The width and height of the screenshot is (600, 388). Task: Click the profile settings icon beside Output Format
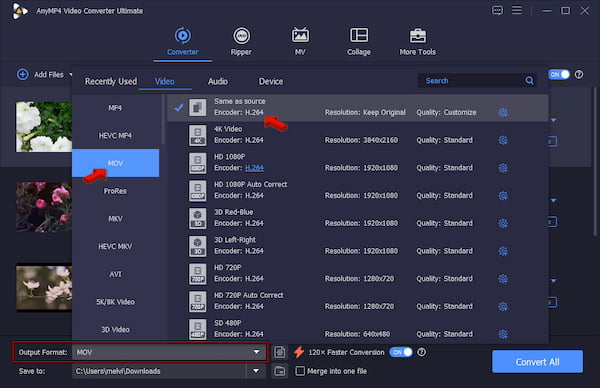tap(280, 352)
